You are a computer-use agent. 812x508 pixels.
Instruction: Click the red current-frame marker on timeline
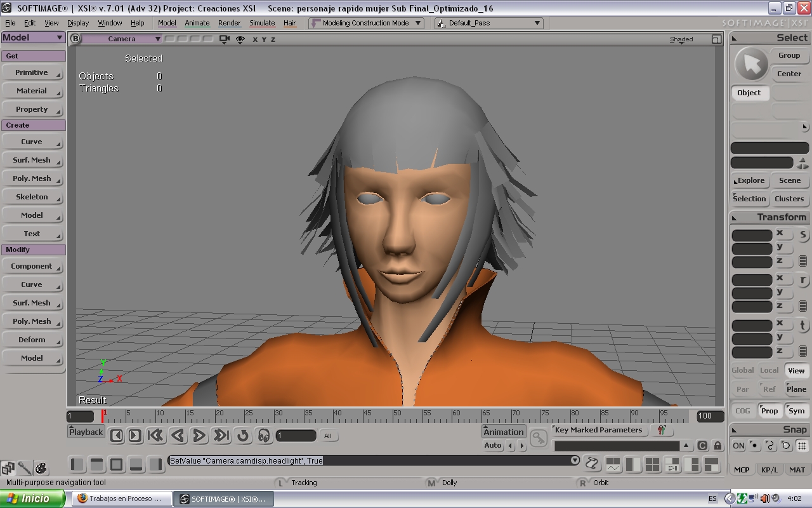pos(103,416)
